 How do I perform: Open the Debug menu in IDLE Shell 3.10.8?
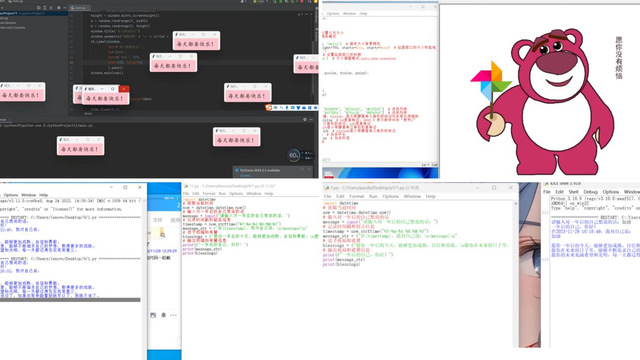click(x=590, y=191)
